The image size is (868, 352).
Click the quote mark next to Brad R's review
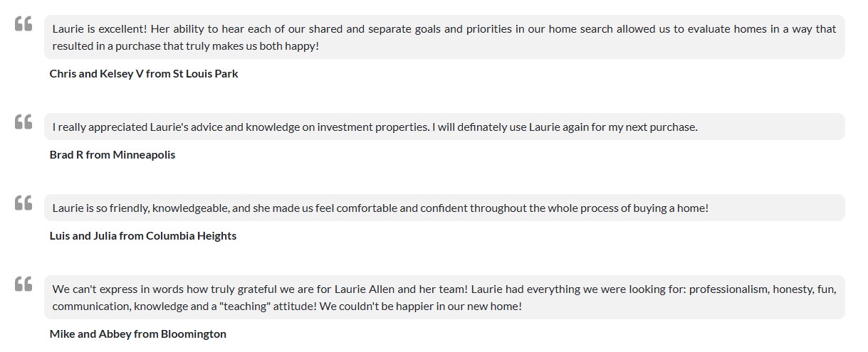tap(23, 122)
